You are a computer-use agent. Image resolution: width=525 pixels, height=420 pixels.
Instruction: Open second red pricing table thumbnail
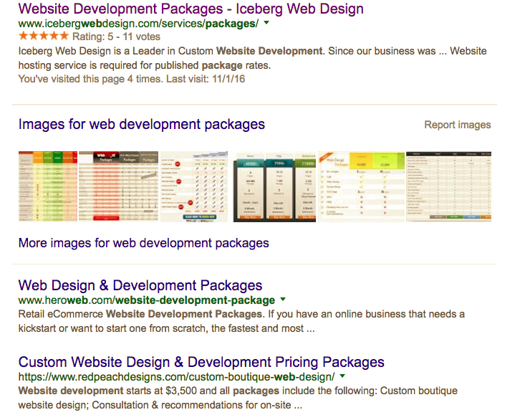(x=118, y=186)
